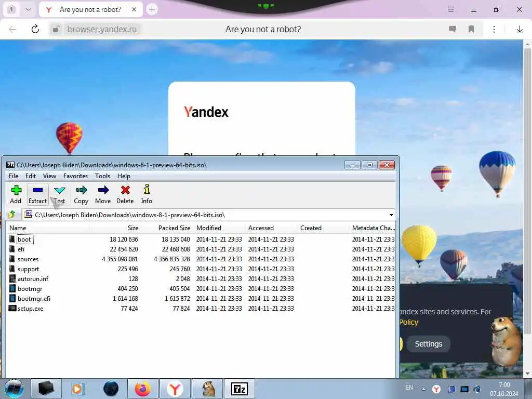Select the Copy toolbar icon
Screen dimensions: 532x399
tap(81, 194)
